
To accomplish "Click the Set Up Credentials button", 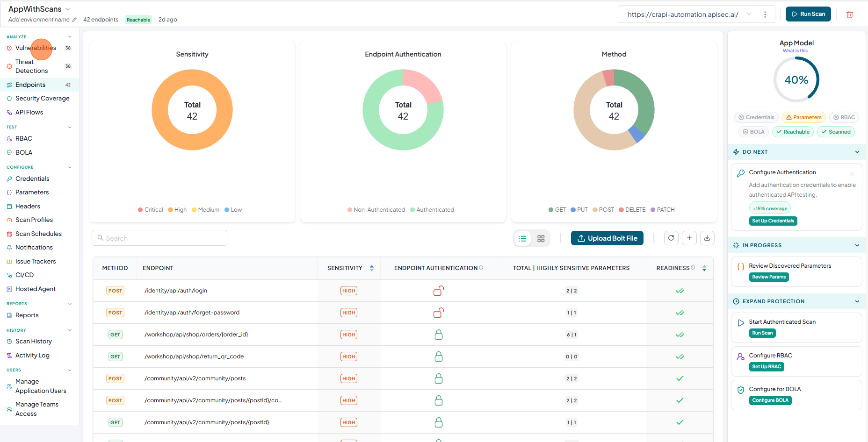I will coord(773,221).
